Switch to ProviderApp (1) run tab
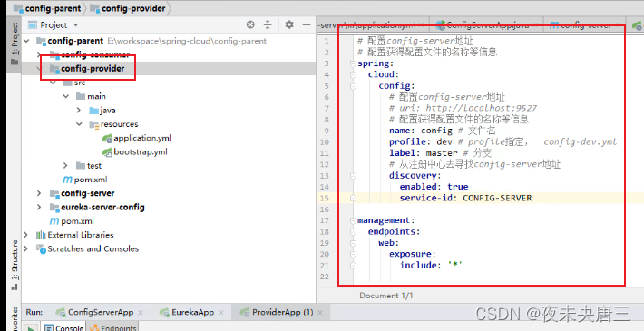The image size is (644, 331). pos(282,312)
